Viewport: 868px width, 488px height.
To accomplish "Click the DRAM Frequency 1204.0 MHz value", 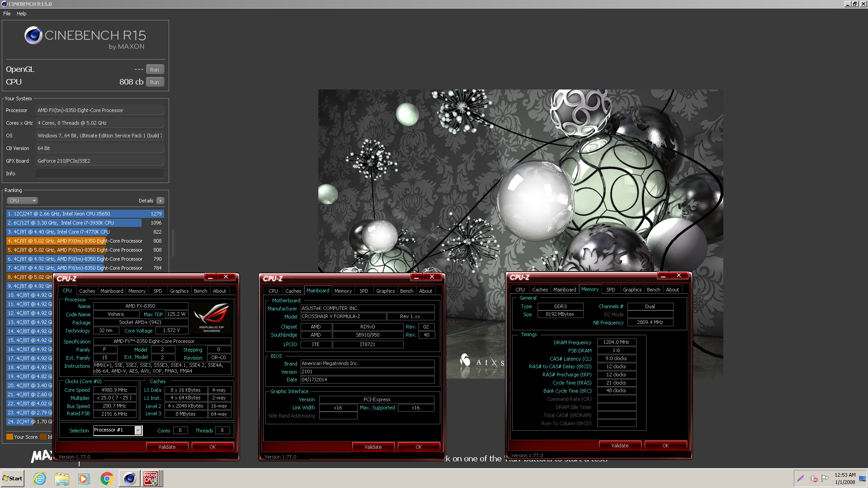I will pyautogui.click(x=616, y=343).
